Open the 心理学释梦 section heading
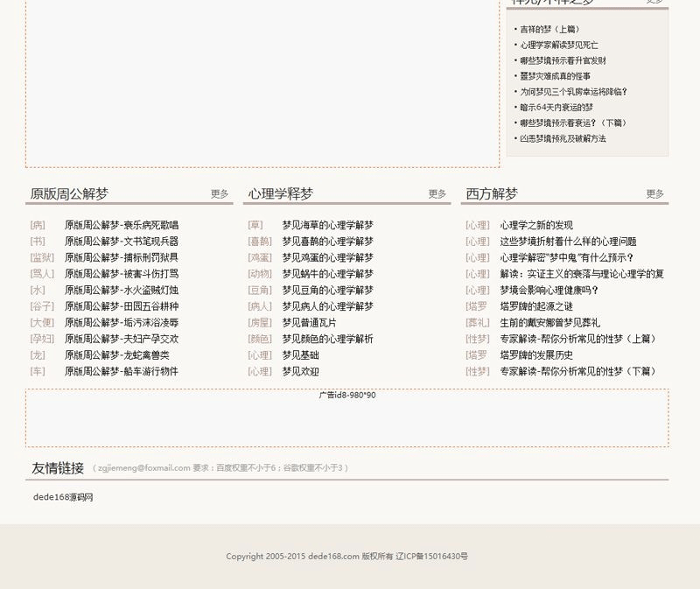This screenshot has height=589, width=700. tap(281, 193)
